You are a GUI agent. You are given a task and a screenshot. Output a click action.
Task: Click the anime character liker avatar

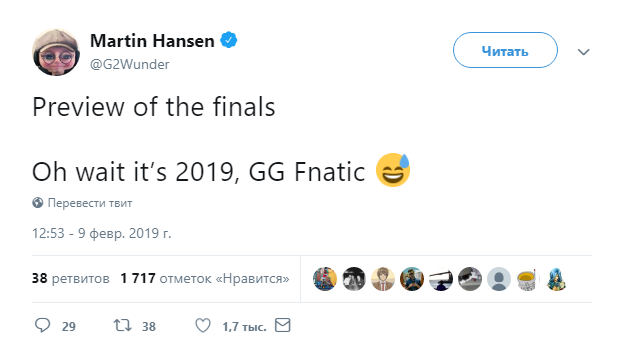point(383,279)
